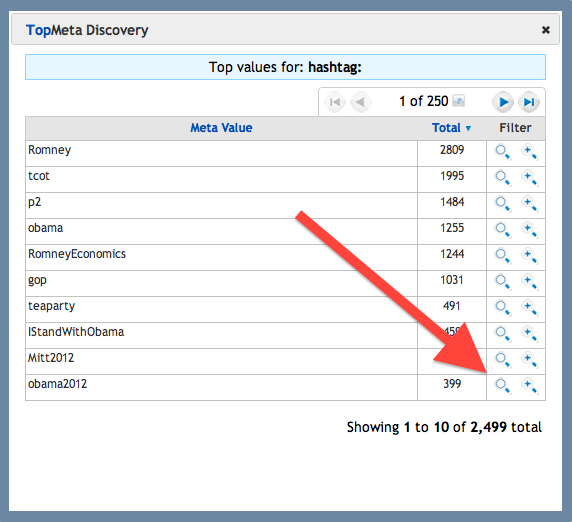Screen dimensions: 572x522
Task: Add obama2012 filter with plus magnifier icon
Action: coord(529,386)
